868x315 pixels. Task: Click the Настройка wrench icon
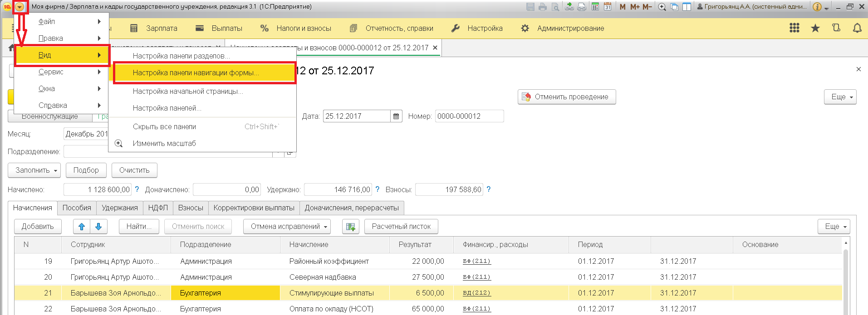point(456,28)
